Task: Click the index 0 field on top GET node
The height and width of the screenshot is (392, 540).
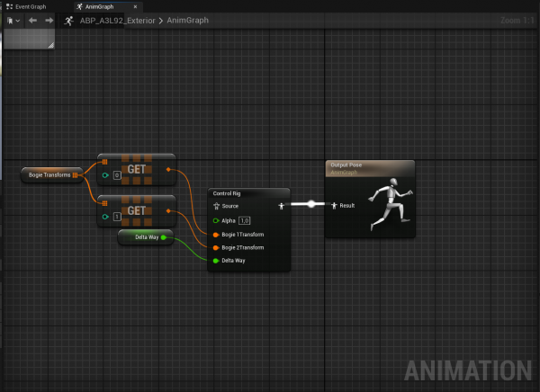Action: [x=117, y=175]
